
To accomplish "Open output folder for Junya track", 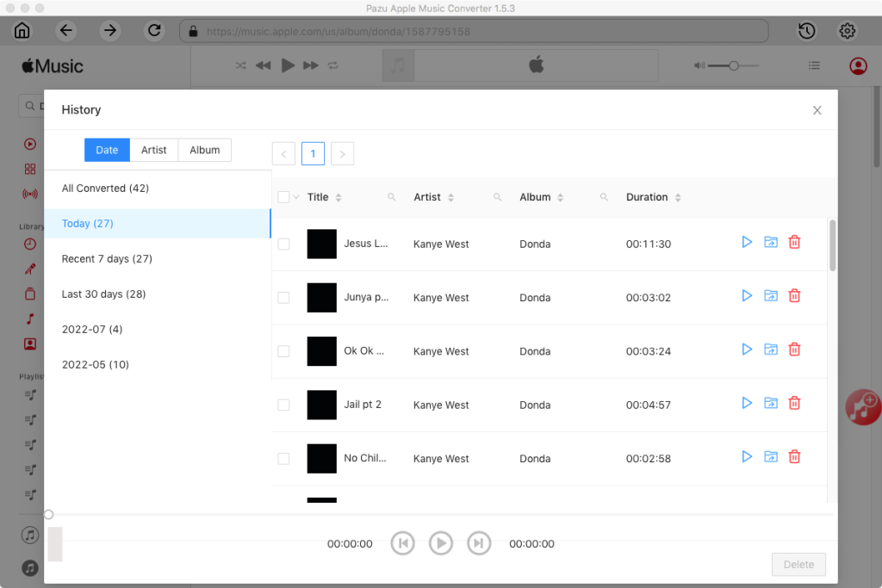I will click(771, 296).
